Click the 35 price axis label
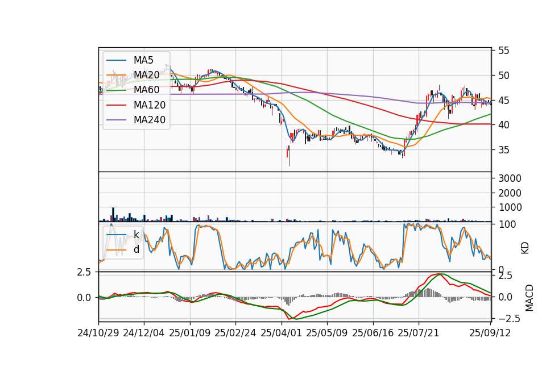 [504, 150]
